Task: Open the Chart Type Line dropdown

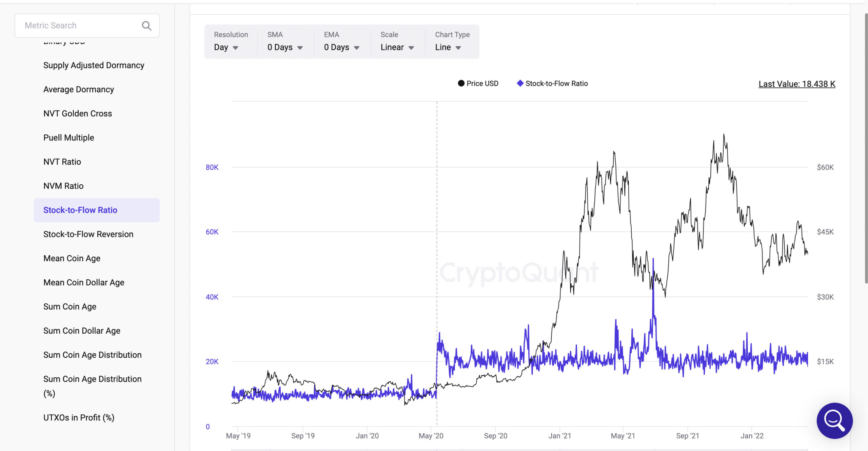Action: click(448, 47)
